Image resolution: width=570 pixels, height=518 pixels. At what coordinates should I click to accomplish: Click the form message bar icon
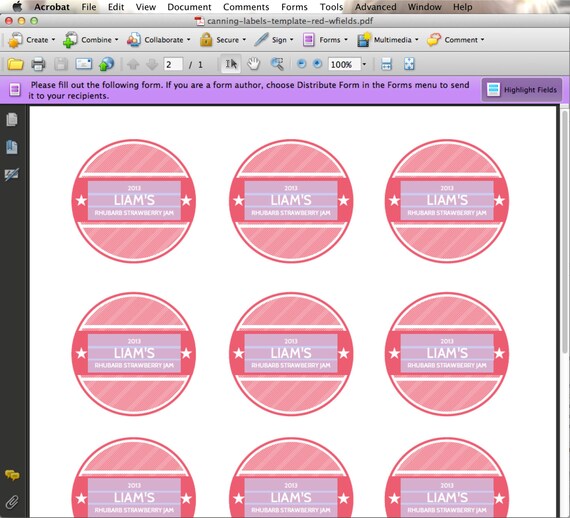(15, 89)
